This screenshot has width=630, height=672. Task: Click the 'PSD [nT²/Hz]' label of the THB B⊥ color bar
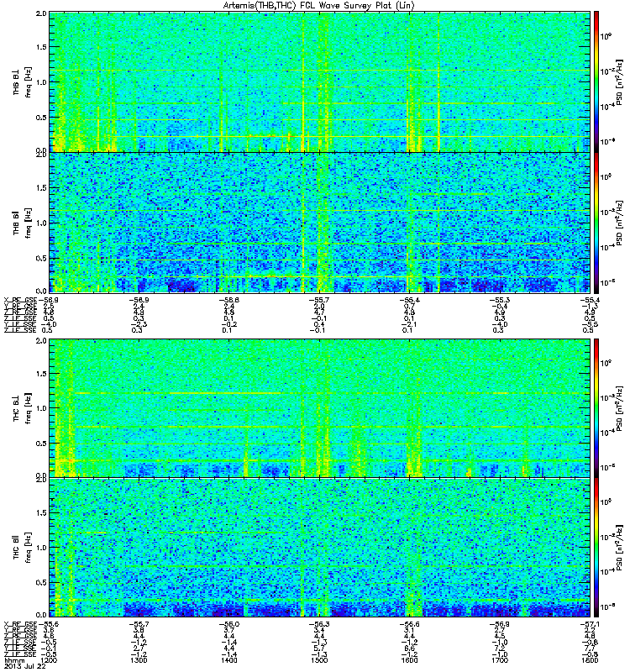click(x=619, y=81)
